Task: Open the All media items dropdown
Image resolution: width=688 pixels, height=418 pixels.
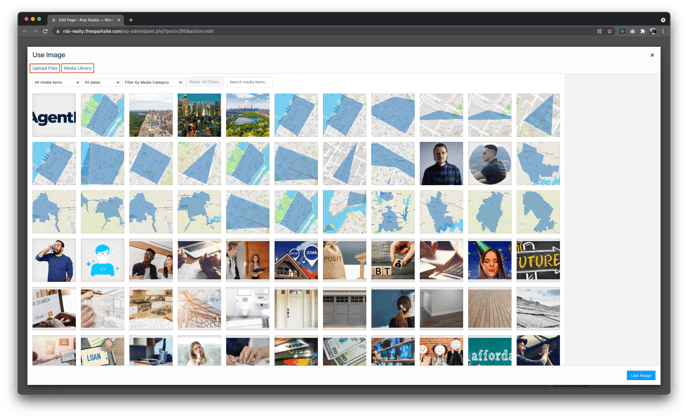Action: [56, 82]
